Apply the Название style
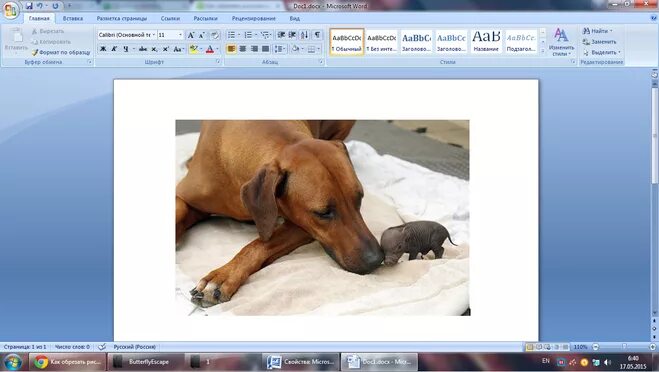Image resolution: width=659 pixels, height=372 pixels. 486,42
